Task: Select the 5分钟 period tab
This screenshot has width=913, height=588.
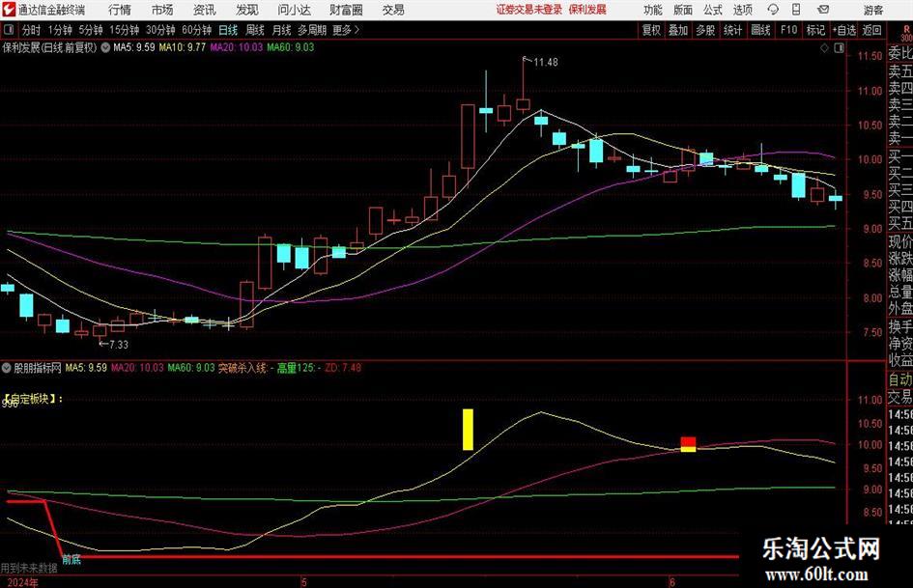Action: [90, 30]
